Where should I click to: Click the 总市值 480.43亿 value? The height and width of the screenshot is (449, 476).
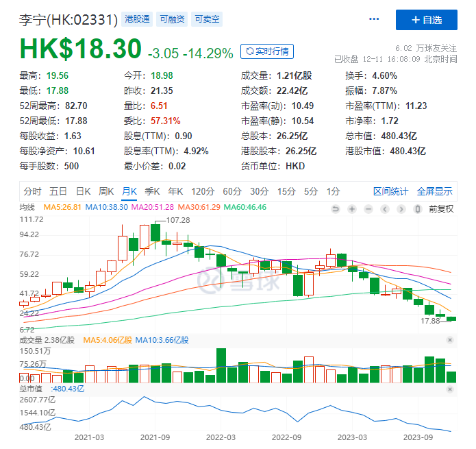click(399, 136)
